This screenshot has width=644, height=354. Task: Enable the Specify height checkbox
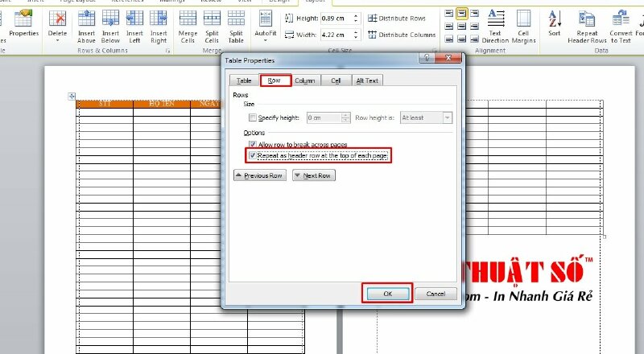(x=253, y=117)
